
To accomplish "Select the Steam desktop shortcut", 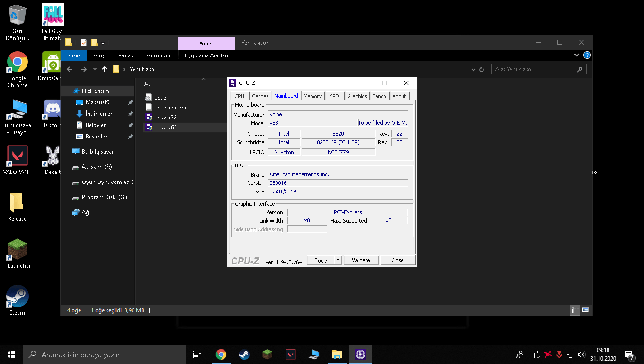I will (18, 300).
